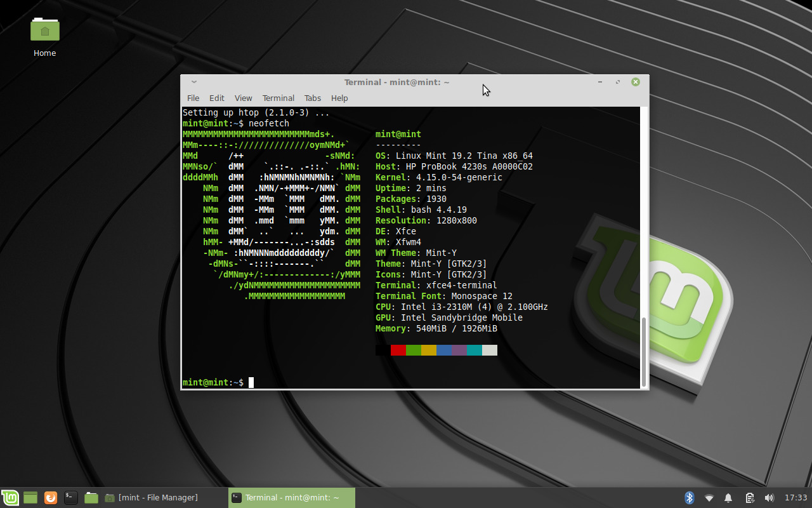Open the File menu in Terminal
Image resolution: width=812 pixels, height=508 pixels.
point(193,98)
